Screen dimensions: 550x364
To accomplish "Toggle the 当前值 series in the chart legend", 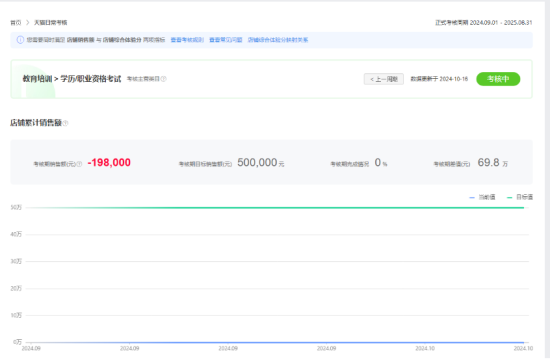I will pos(482,197).
